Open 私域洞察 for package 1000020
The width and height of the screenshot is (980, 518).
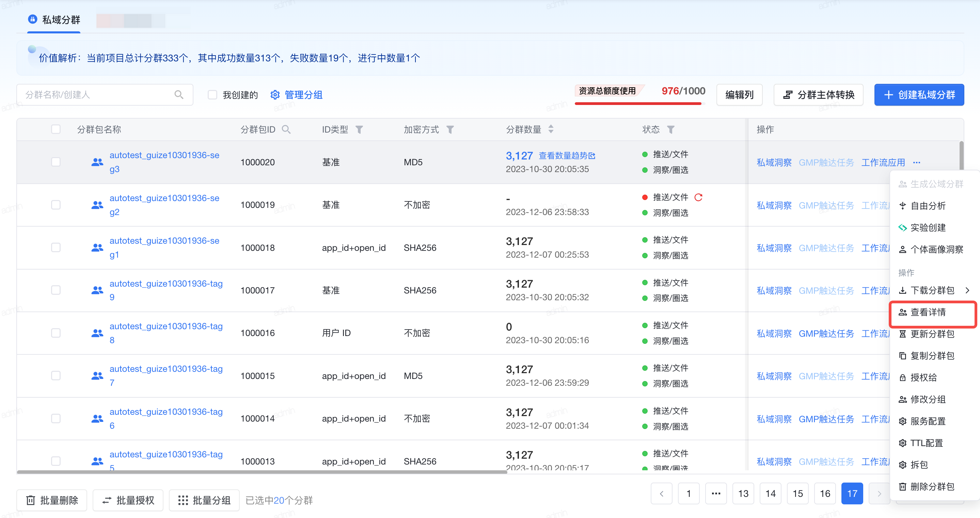774,163
